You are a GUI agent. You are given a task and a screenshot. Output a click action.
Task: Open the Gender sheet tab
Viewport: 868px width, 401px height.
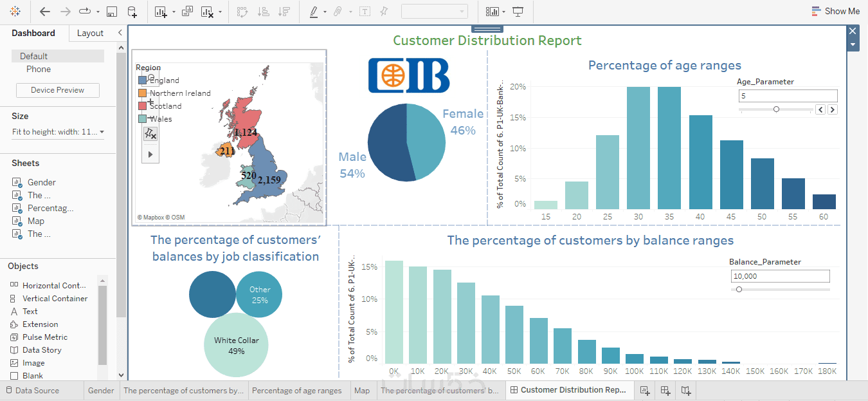[101, 390]
